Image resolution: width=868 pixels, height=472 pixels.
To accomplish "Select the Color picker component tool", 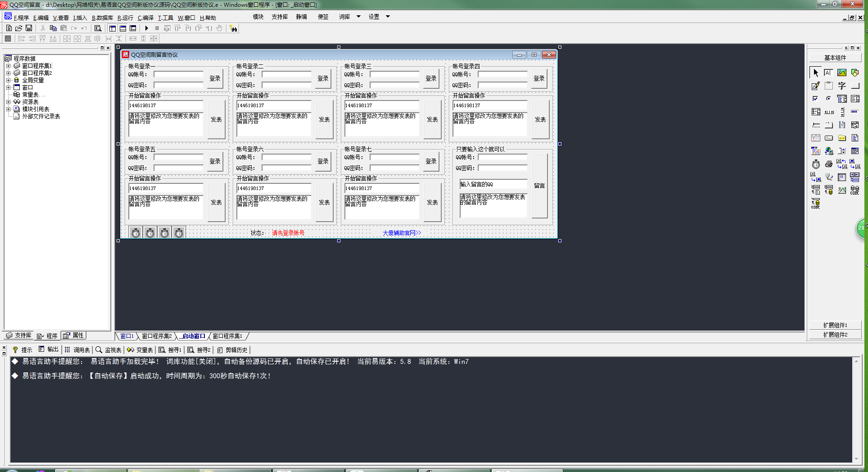I will coord(815,151).
